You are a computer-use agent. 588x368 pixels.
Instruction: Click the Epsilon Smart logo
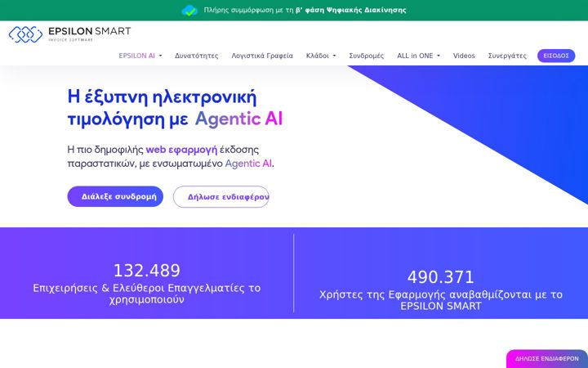point(69,34)
